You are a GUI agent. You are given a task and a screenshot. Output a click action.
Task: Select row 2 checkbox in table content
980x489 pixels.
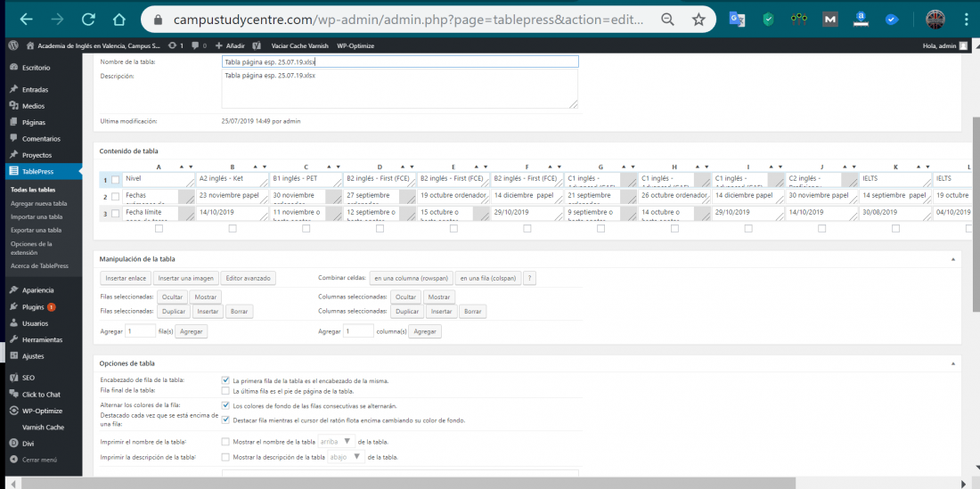tap(115, 197)
